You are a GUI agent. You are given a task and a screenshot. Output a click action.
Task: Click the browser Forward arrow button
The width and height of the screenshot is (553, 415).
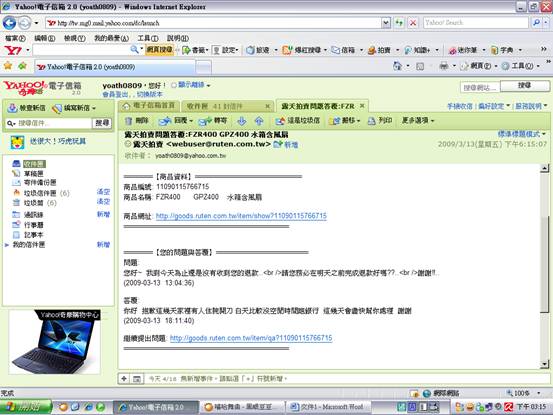(24, 23)
